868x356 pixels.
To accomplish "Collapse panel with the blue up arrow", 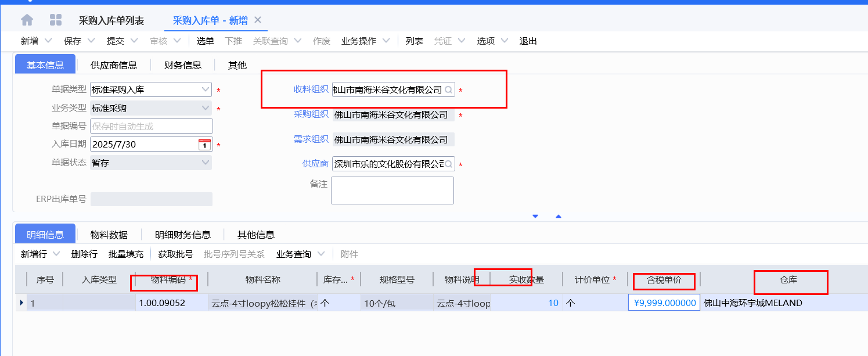I will pyautogui.click(x=559, y=216).
